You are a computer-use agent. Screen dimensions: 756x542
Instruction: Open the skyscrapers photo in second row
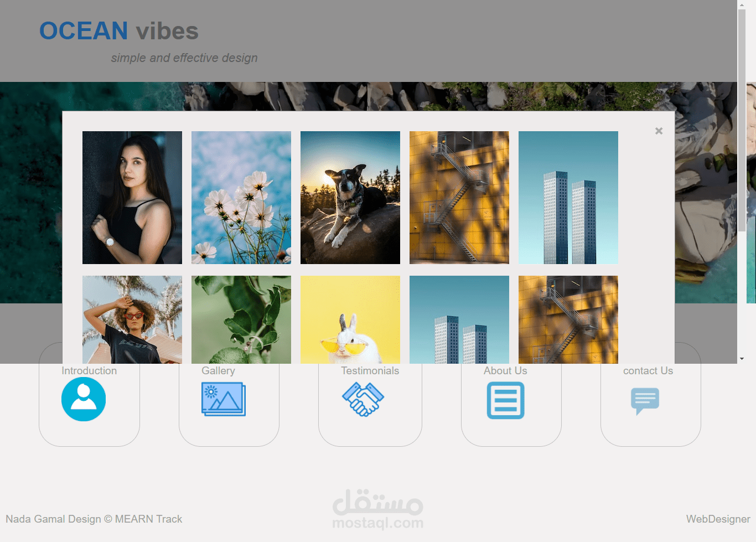pyautogui.click(x=459, y=319)
